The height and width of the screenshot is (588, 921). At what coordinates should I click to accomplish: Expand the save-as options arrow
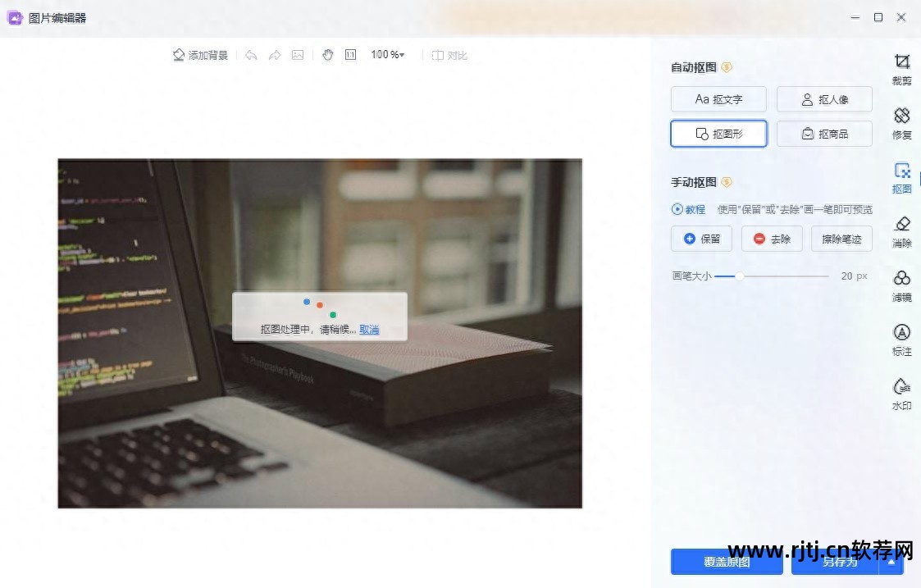pos(891,562)
